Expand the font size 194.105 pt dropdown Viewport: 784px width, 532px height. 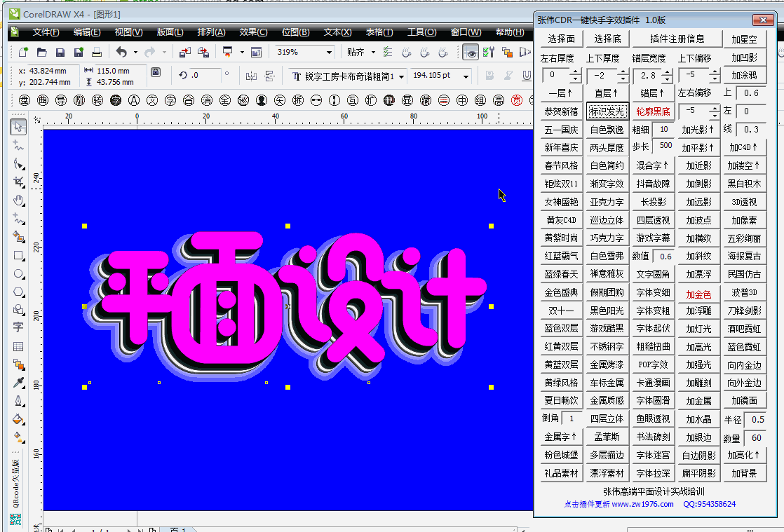[466, 76]
